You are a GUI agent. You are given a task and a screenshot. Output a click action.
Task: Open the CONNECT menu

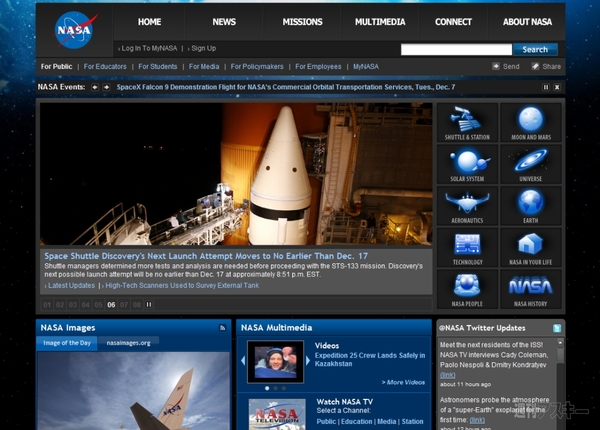(x=453, y=22)
